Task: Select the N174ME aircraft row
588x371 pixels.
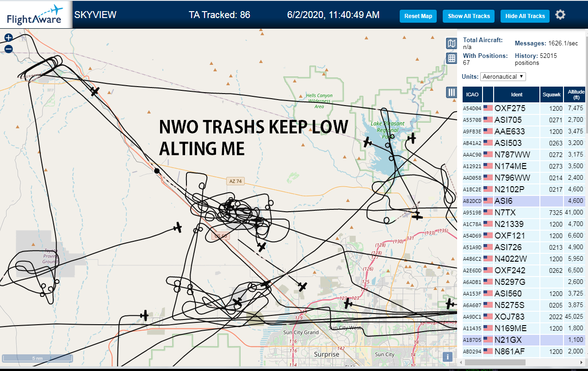Action: pos(524,166)
